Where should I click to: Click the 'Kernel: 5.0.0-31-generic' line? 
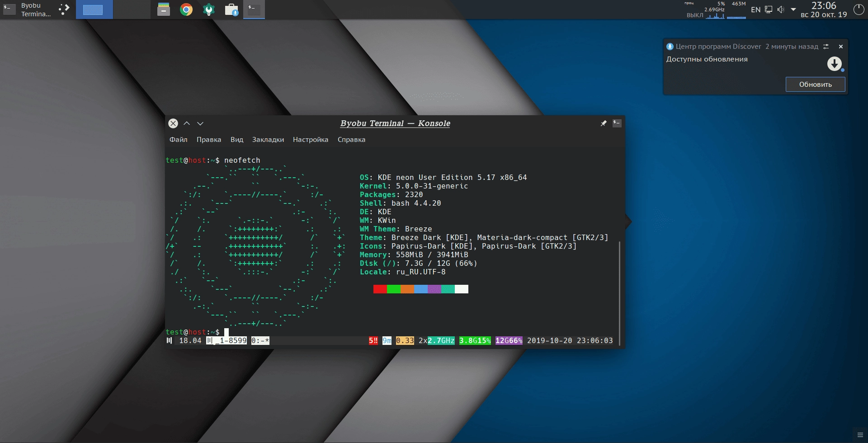pyautogui.click(x=414, y=186)
